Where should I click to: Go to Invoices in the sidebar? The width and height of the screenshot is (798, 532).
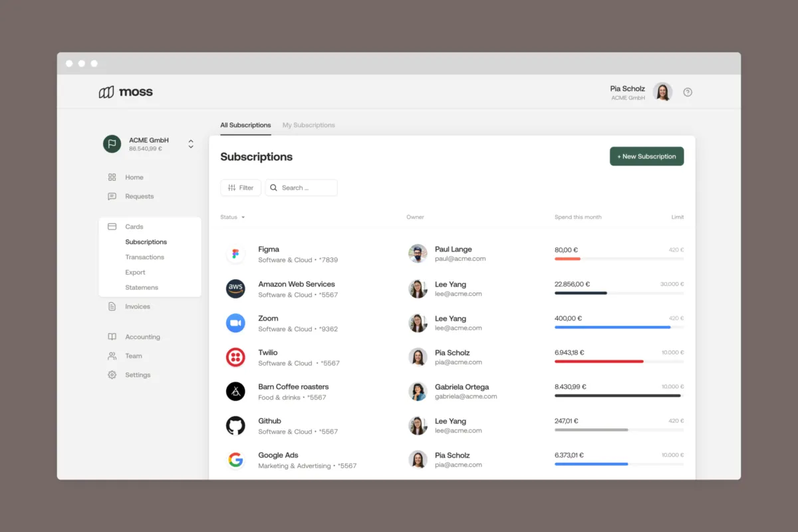pos(138,307)
